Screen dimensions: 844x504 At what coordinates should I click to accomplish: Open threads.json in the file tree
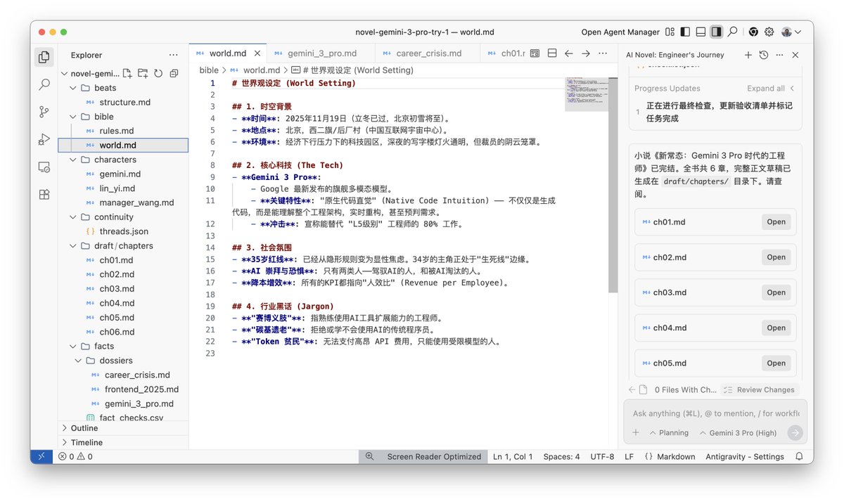click(123, 231)
